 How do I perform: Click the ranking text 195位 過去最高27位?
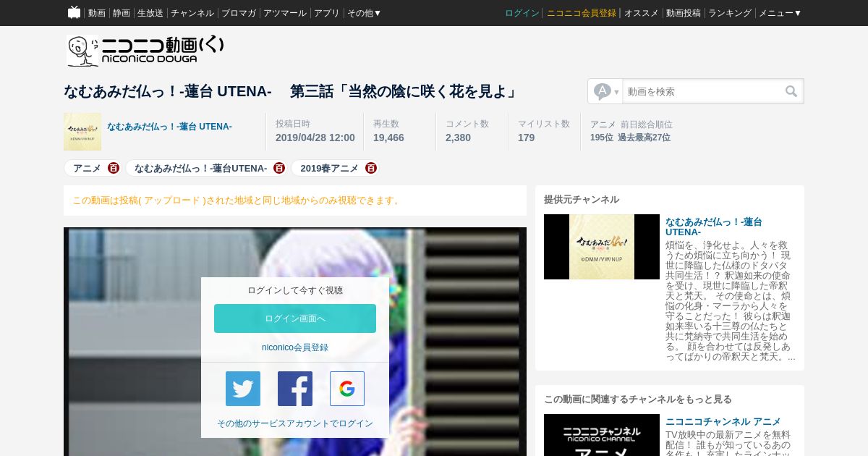[630, 138]
